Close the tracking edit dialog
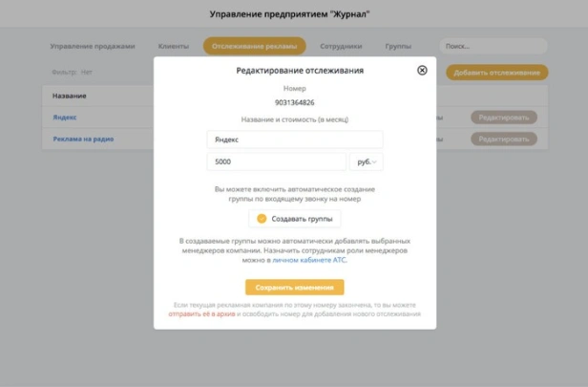The image size is (588, 387). coord(422,70)
